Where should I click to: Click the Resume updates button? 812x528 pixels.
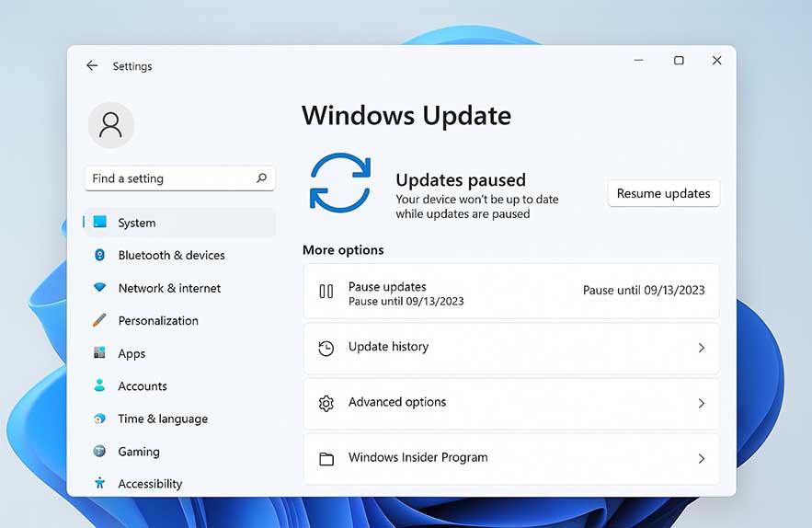(x=663, y=193)
